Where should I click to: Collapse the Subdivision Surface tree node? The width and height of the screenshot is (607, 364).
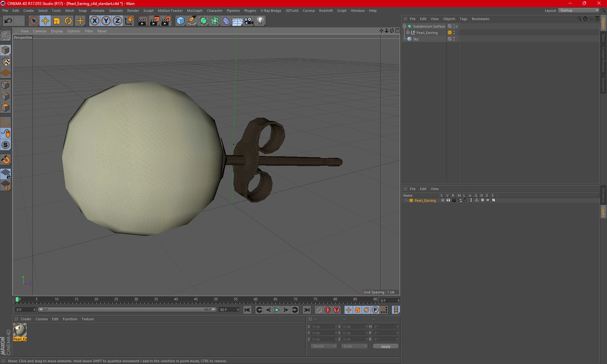coord(405,26)
